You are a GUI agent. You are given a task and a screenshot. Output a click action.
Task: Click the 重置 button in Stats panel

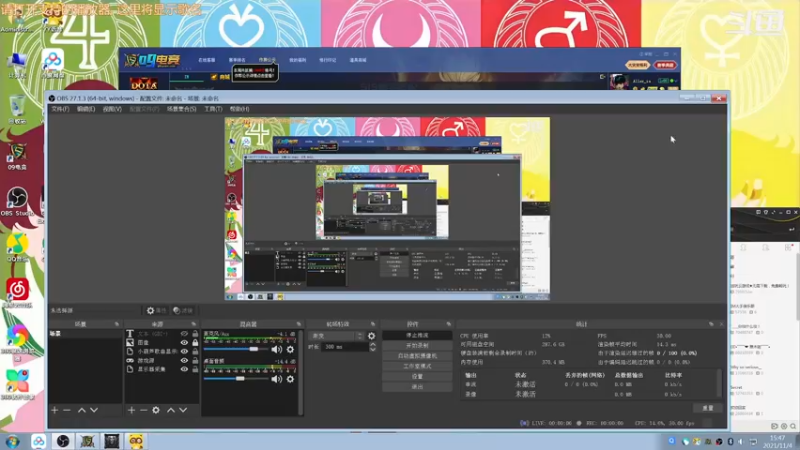(x=708, y=408)
